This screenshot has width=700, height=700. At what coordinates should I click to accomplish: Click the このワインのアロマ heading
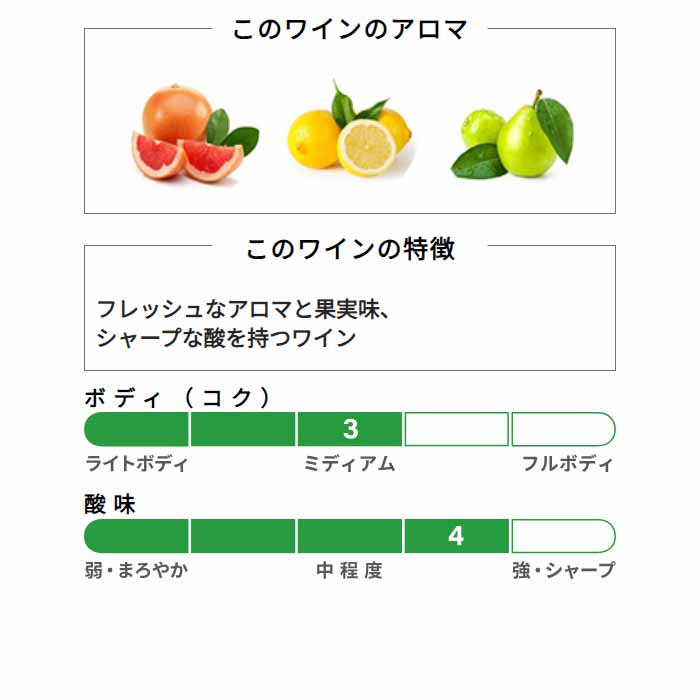point(350,29)
